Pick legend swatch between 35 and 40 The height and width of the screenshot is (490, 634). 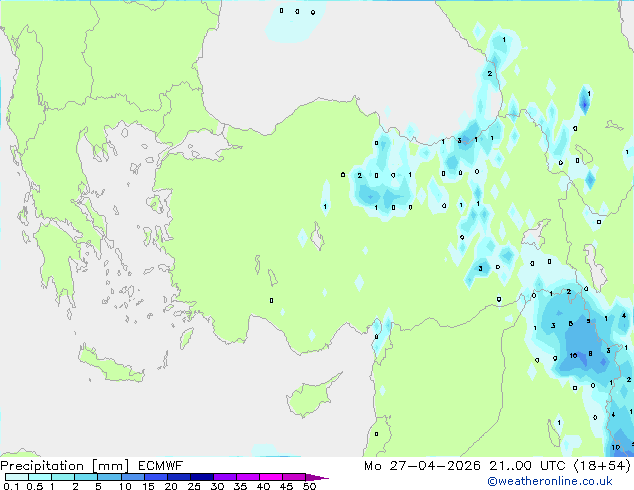click(248, 477)
